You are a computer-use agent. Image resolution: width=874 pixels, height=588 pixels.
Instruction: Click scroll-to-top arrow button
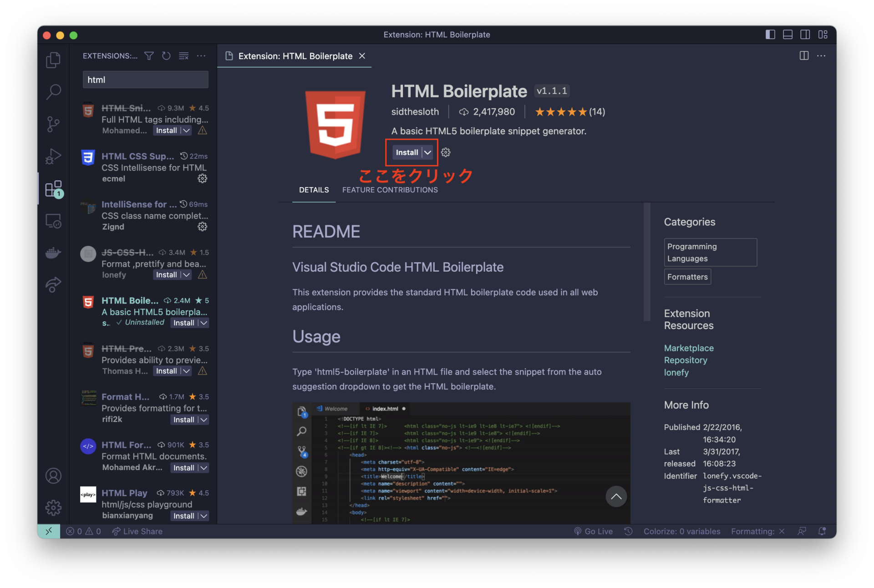(x=616, y=497)
